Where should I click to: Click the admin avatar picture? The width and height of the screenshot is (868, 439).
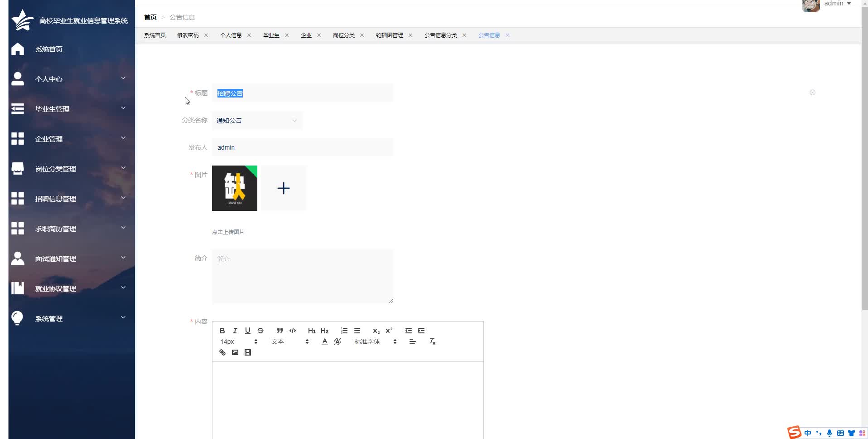[810, 5]
